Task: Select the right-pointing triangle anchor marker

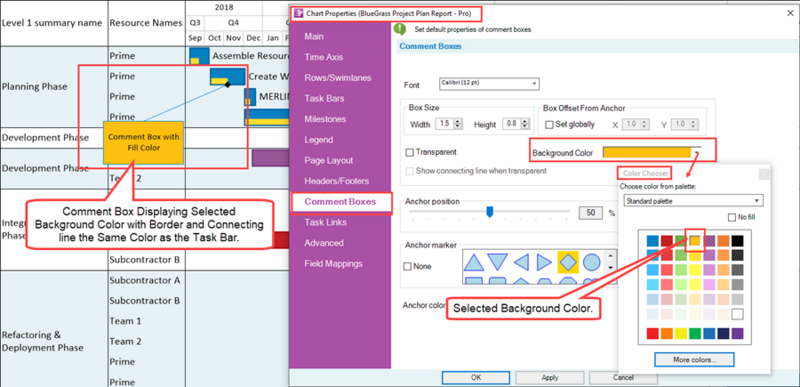Action: pos(544,262)
